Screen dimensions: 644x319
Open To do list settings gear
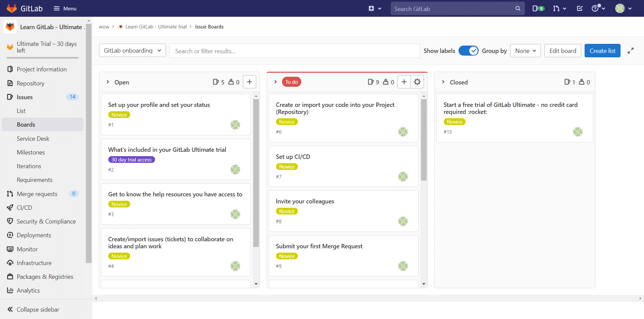[417, 82]
